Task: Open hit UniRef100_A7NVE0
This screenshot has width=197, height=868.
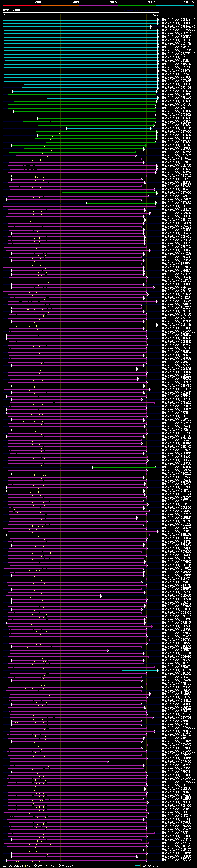Action: (x=177, y=33)
